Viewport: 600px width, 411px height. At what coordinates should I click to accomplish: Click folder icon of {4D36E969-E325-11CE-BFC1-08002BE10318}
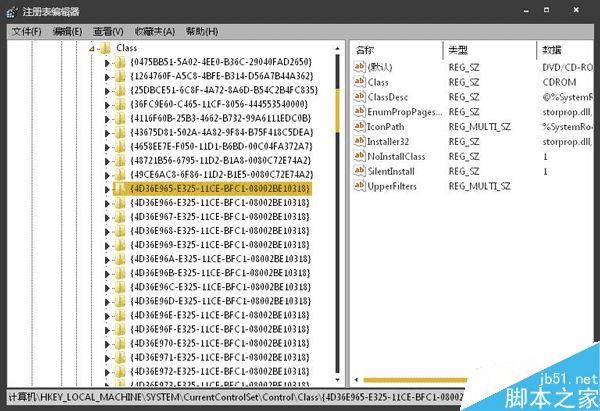120,245
